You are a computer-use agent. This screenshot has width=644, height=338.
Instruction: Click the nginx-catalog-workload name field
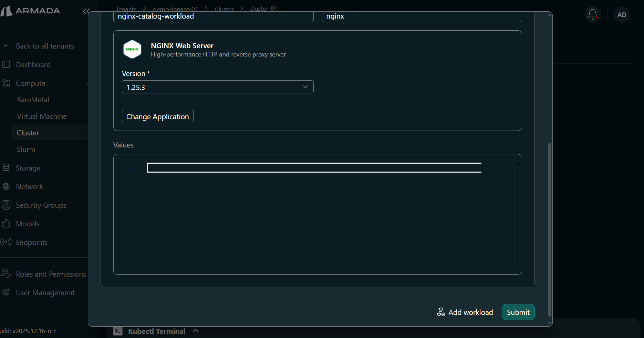213,16
